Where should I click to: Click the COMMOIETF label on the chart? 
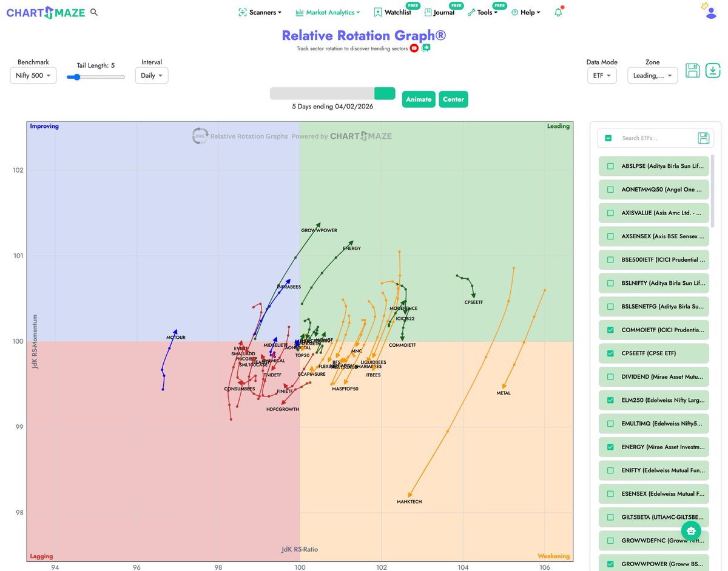click(x=402, y=345)
